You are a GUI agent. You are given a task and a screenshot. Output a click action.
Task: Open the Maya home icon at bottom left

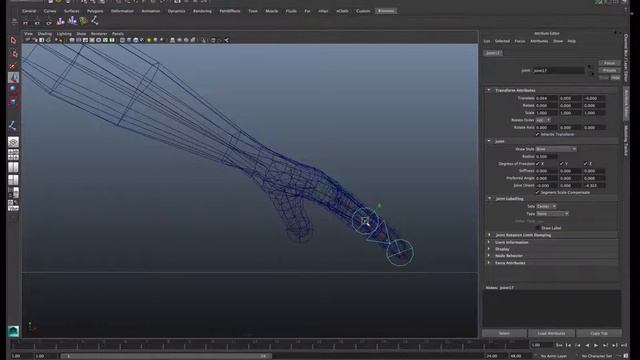13,331
